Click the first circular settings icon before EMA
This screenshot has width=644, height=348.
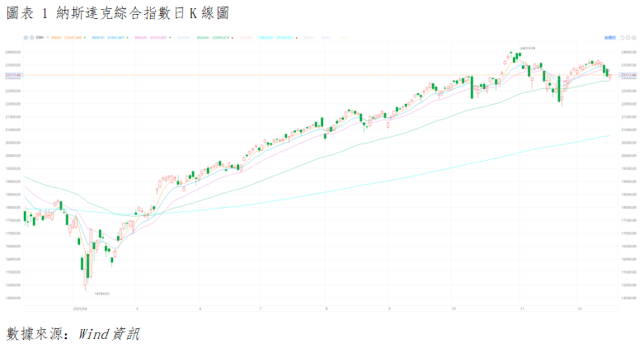click(x=26, y=37)
